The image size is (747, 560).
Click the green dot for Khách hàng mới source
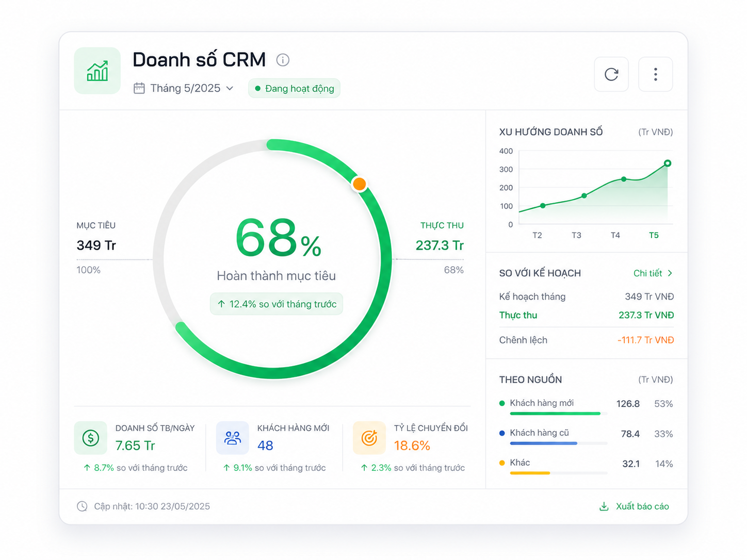pos(502,403)
